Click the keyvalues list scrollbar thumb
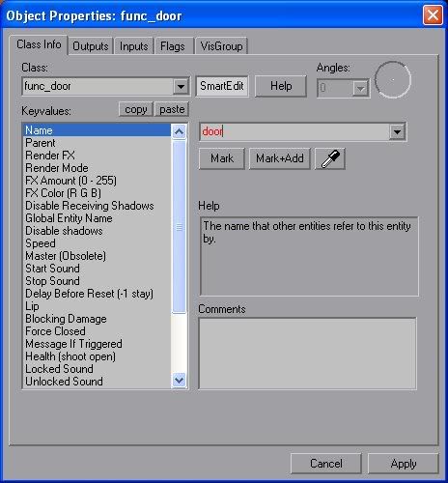The image size is (448, 483). pos(179,227)
